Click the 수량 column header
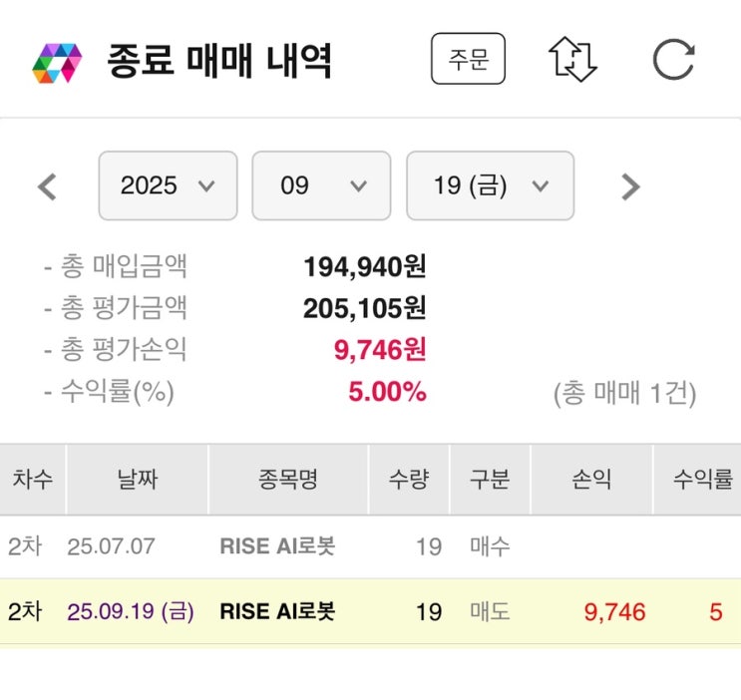 (409, 480)
